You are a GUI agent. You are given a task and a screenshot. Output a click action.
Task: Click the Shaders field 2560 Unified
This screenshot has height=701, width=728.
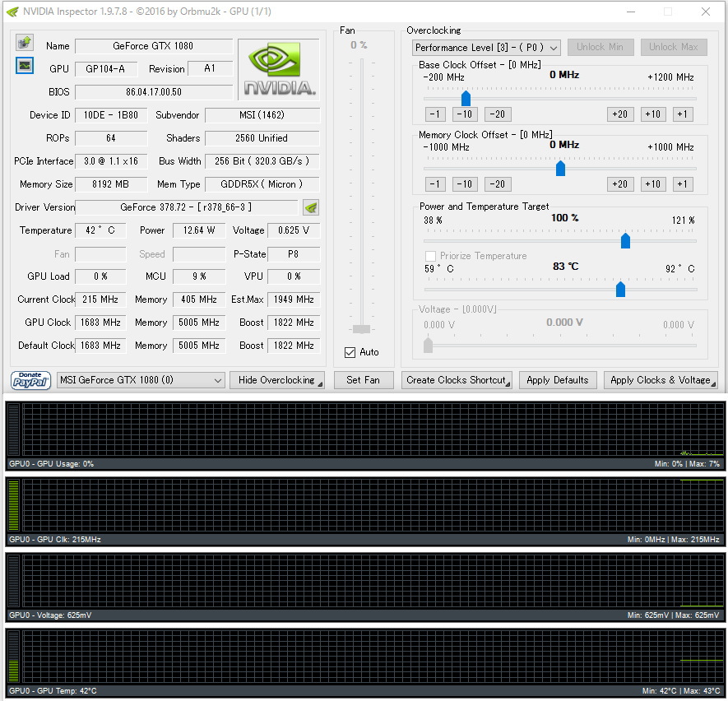point(262,138)
